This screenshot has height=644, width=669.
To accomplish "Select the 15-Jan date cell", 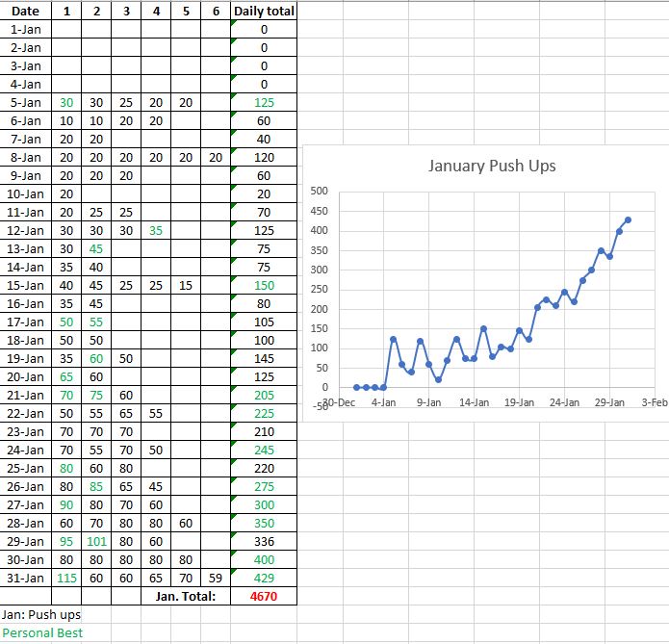I will coord(25,286).
